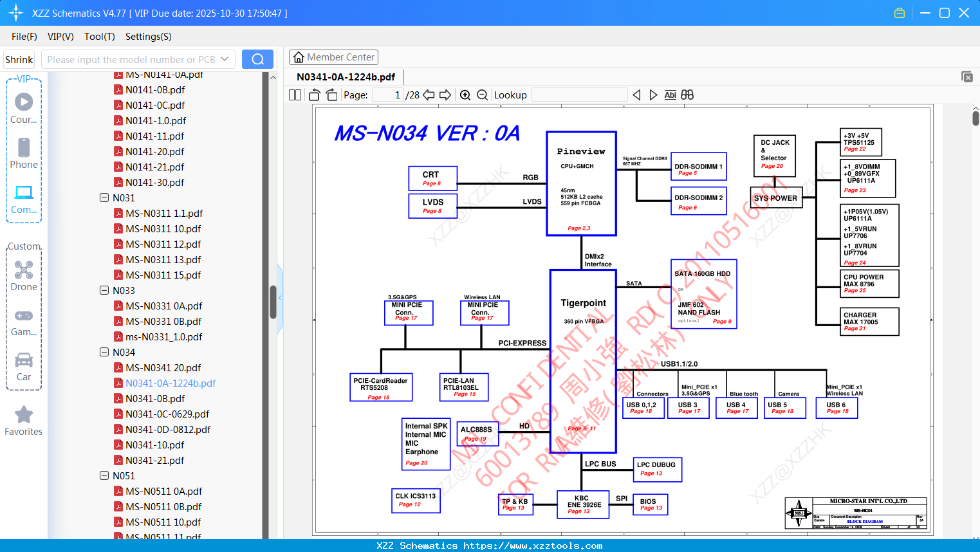Click the file tree scroll-up arrow
980x552 pixels.
click(273, 78)
